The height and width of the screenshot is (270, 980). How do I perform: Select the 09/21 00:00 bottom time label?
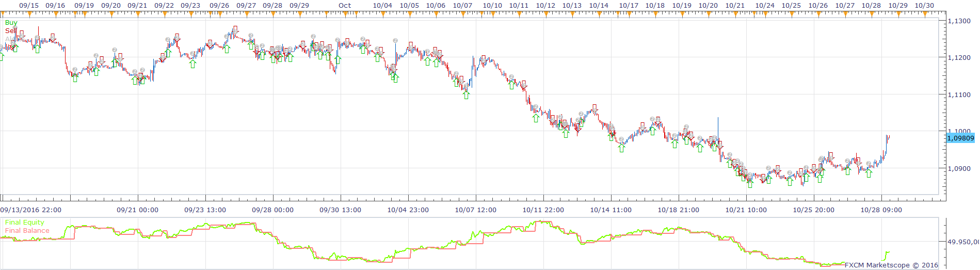[138, 210]
